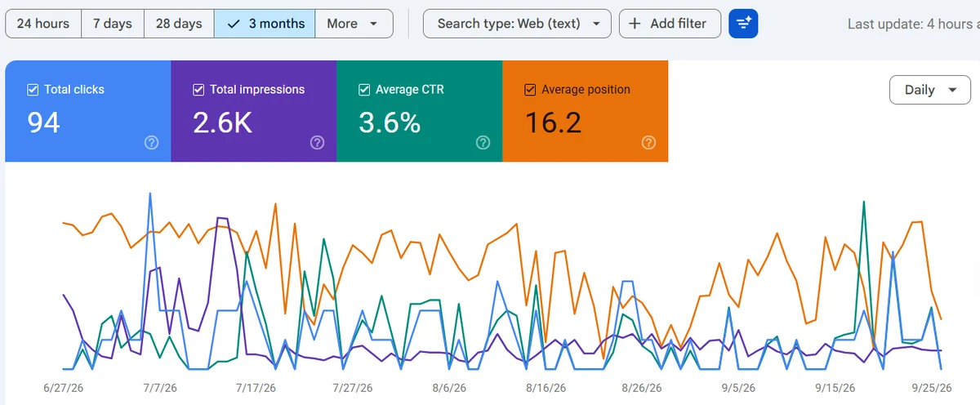
Task: Click the plus icon in Add filter
Action: [635, 24]
